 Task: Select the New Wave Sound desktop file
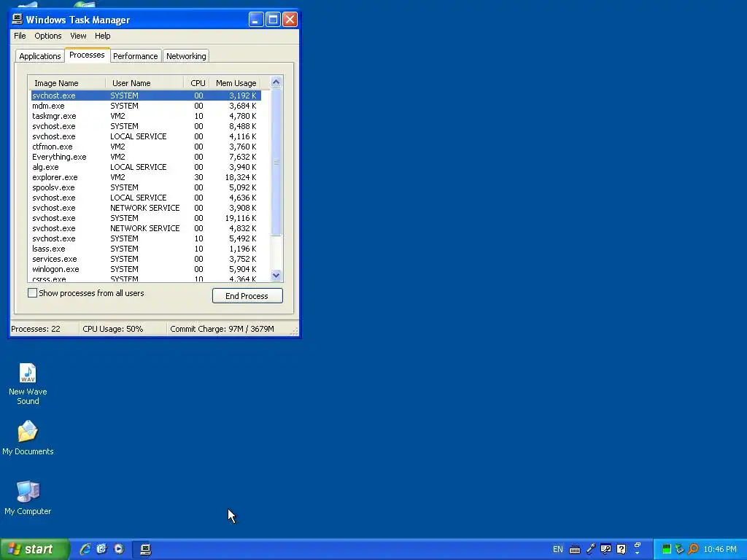coord(28,384)
